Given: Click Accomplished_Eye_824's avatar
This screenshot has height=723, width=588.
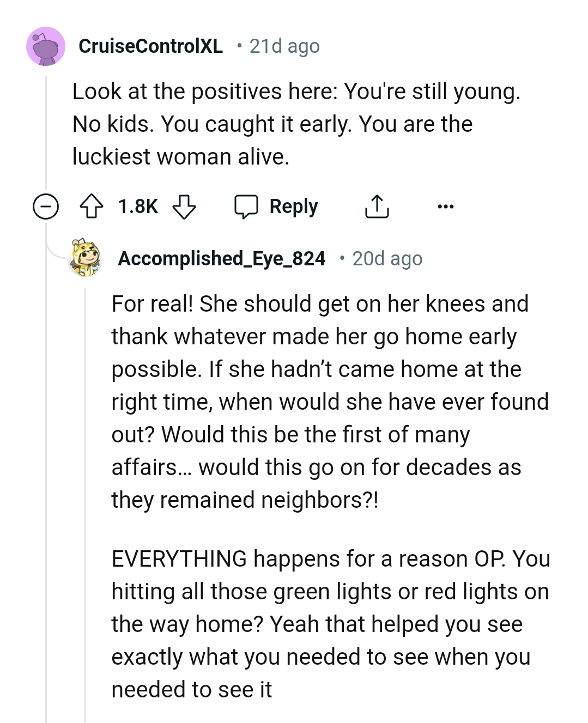Looking at the screenshot, I should tap(86, 258).
